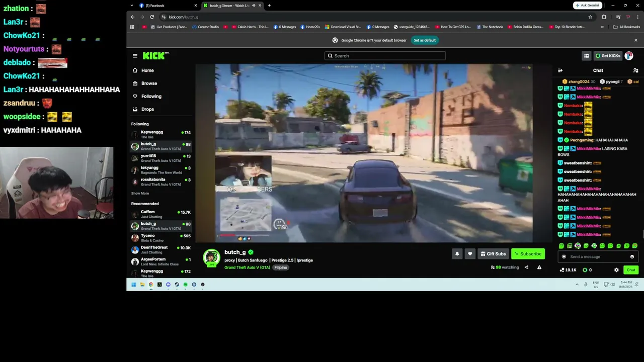Open the Kick sidebar hamburger menu

135,56
